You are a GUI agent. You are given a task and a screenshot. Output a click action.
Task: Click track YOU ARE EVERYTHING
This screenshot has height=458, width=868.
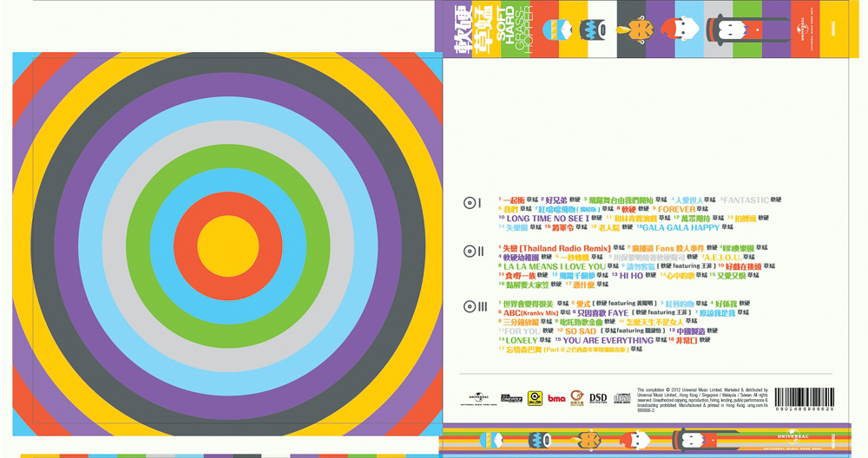pyautogui.click(x=608, y=340)
